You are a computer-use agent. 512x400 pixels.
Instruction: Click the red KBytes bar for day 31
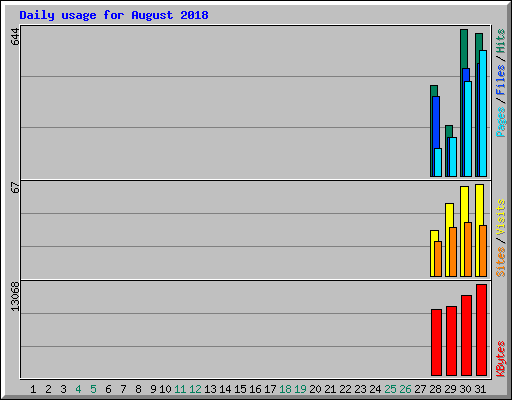[x=481, y=330]
